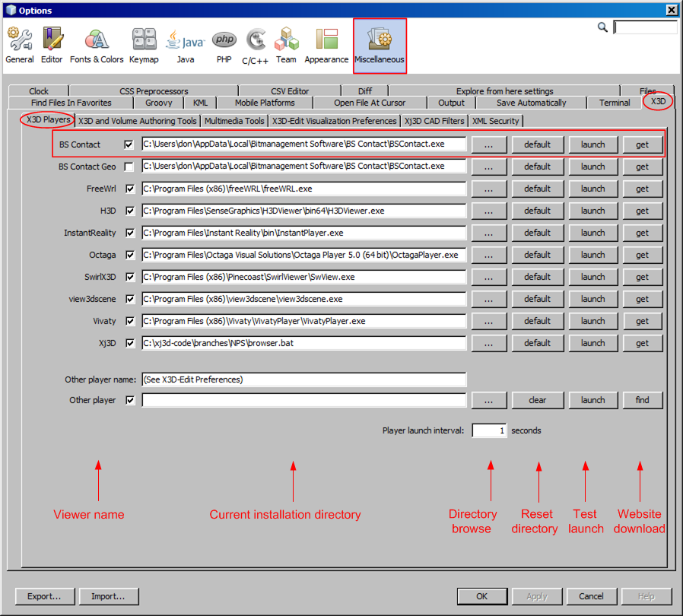
Task: Open the Keymap options category
Action: pyautogui.click(x=144, y=46)
